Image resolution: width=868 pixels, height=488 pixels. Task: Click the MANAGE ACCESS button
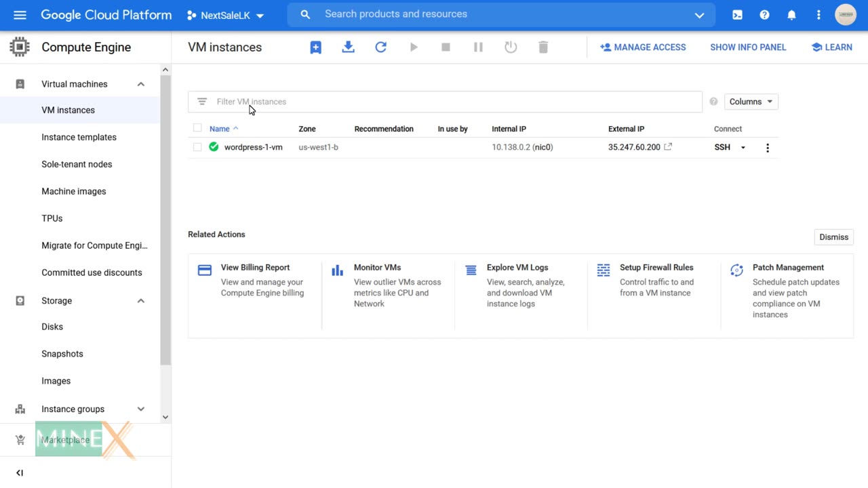643,47
